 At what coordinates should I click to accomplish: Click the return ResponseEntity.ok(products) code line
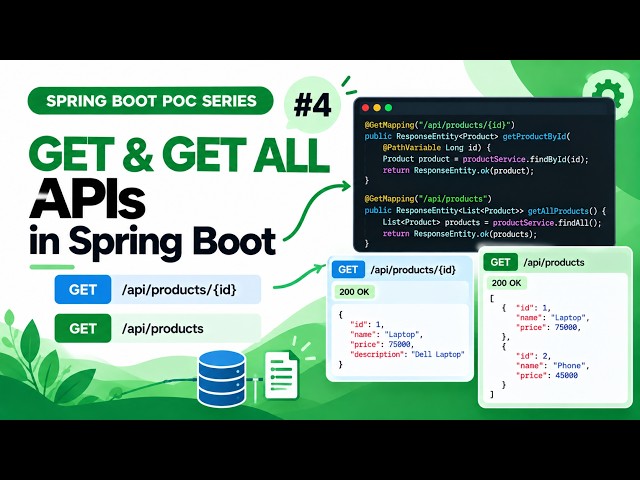coord(460,234)
